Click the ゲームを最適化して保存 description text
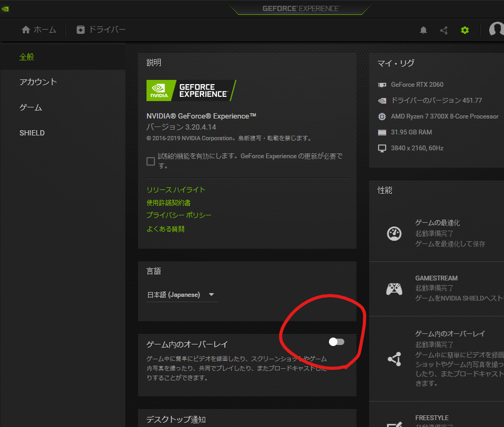The height and width of the screenshot is (427, 504). coord(451,244)
